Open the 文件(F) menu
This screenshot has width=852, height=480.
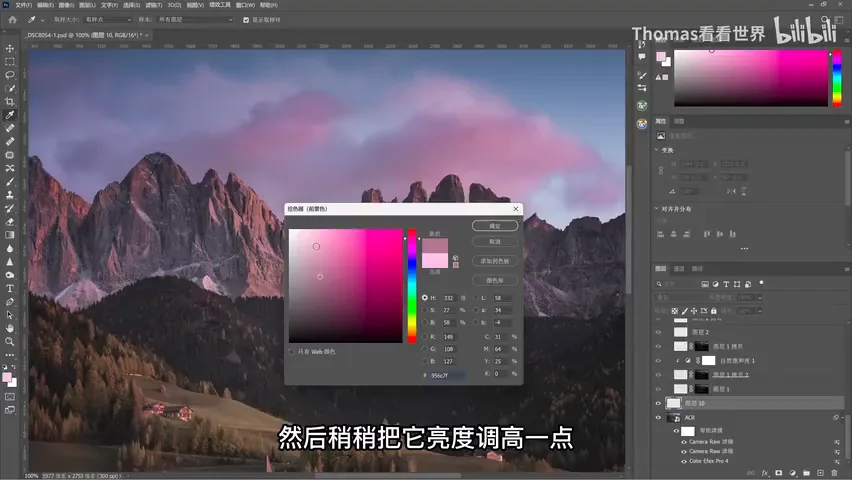(23, 5)
